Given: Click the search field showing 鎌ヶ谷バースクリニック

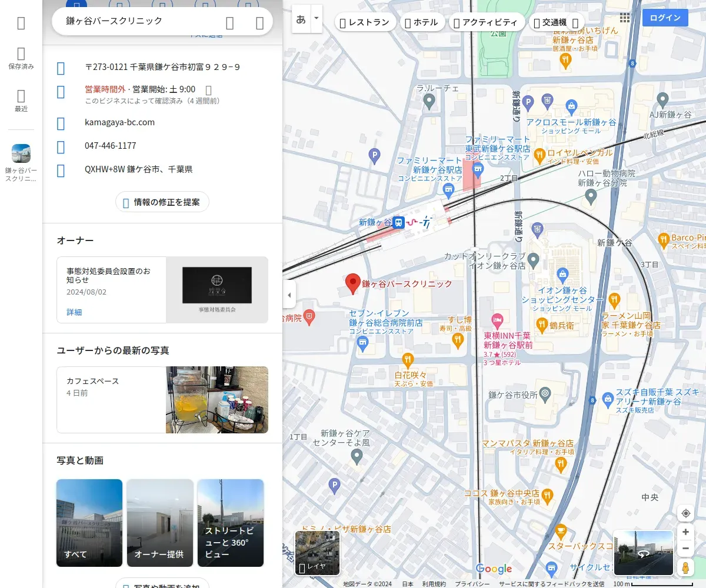Looking at the screenshot, I should tap(139, 21).
